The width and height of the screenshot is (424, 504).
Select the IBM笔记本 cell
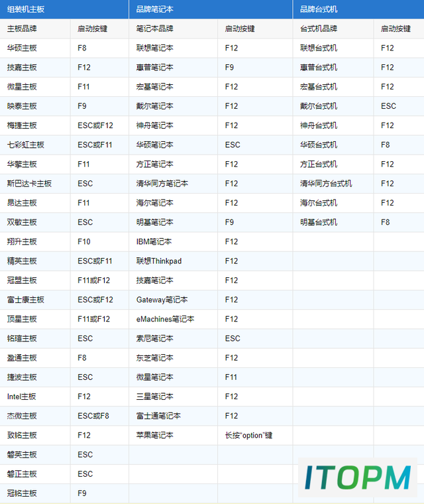(x=173, y=241)
